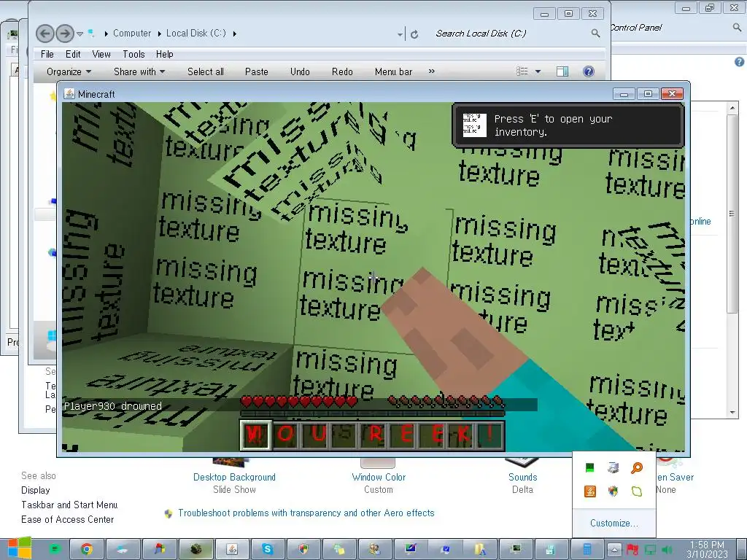Click the Control Panel scrollbar up arrow
The height and width of the screenshot is (560, 747).
(x=732, y=109)
